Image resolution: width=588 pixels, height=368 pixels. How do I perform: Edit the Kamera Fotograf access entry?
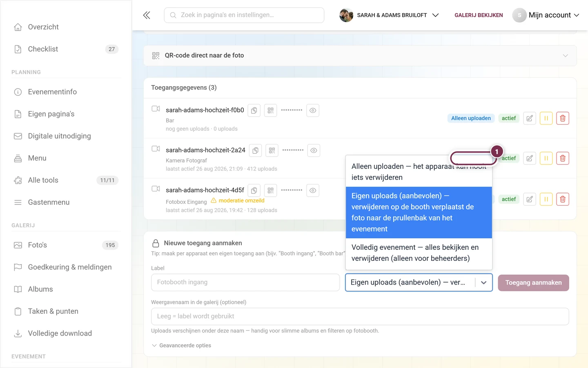coord(530,158)
